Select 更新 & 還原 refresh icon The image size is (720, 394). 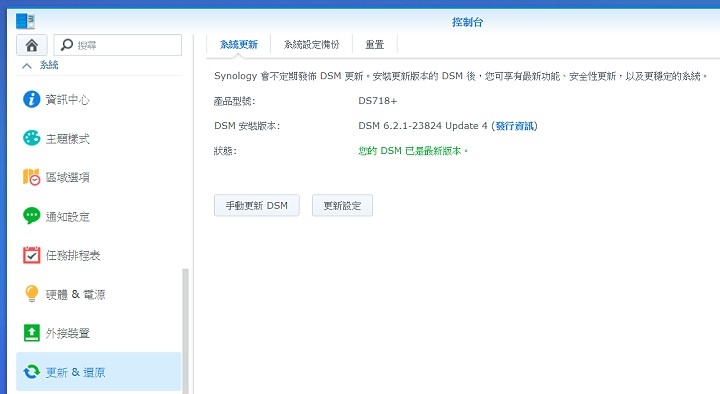click(x=32, y=372)
